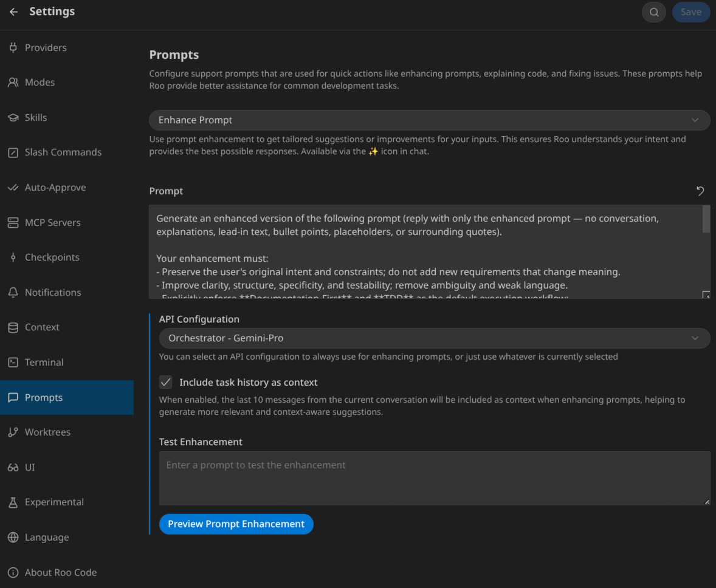This screenshot has width=716, height=588.
Task: Open the settings search magnifier icon
Action: pos(654,12)
